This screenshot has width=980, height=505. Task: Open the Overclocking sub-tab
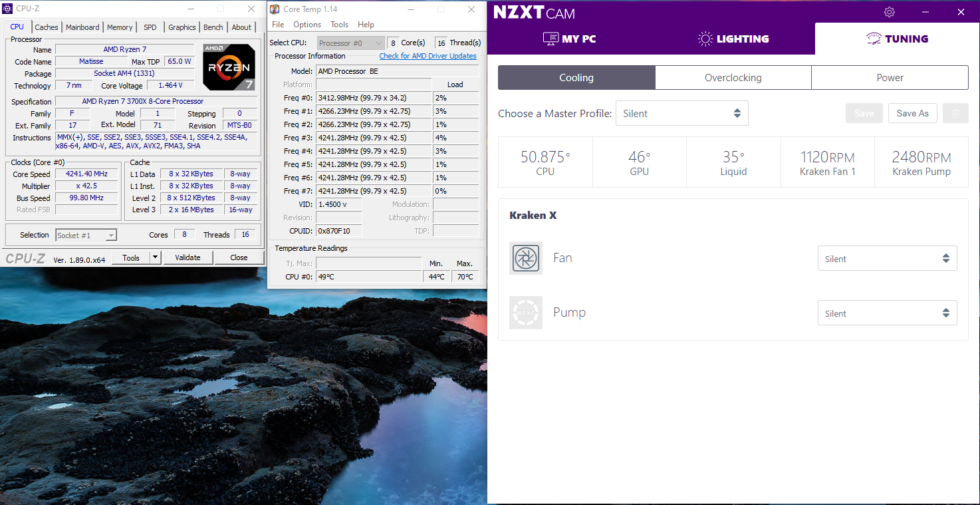733,78
